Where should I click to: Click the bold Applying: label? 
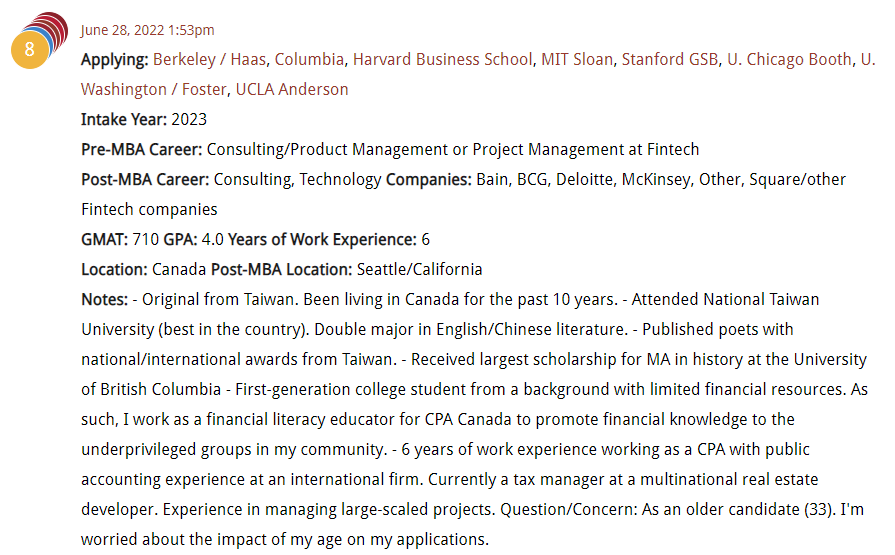click(115, 59)
